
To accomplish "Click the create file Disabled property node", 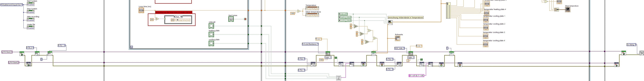I will [30, 27].
